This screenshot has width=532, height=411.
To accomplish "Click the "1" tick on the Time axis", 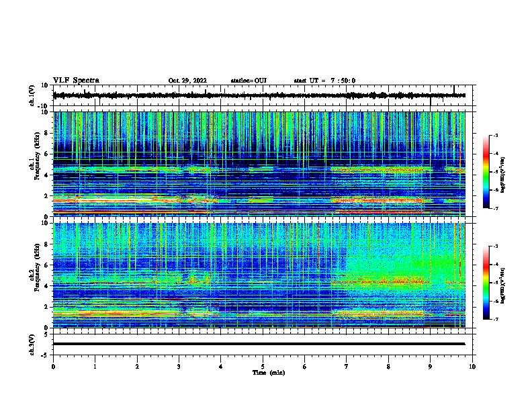I will [x=95, y=367].
